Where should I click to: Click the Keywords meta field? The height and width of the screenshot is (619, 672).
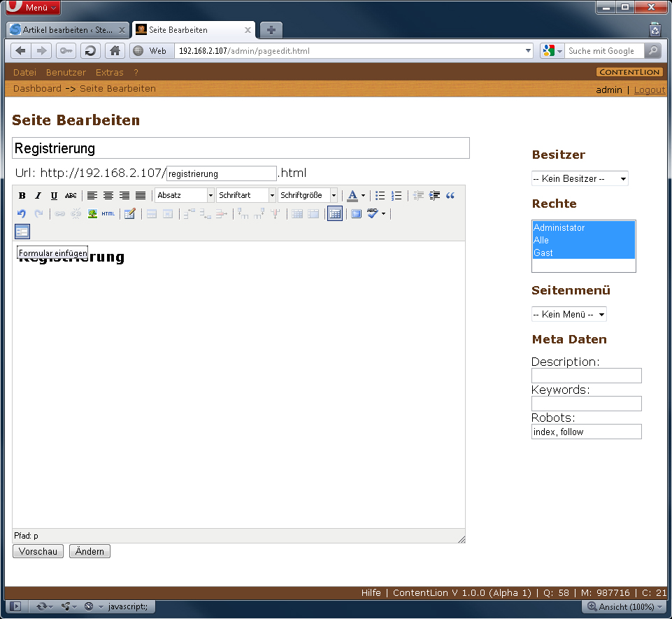[586, 404]
